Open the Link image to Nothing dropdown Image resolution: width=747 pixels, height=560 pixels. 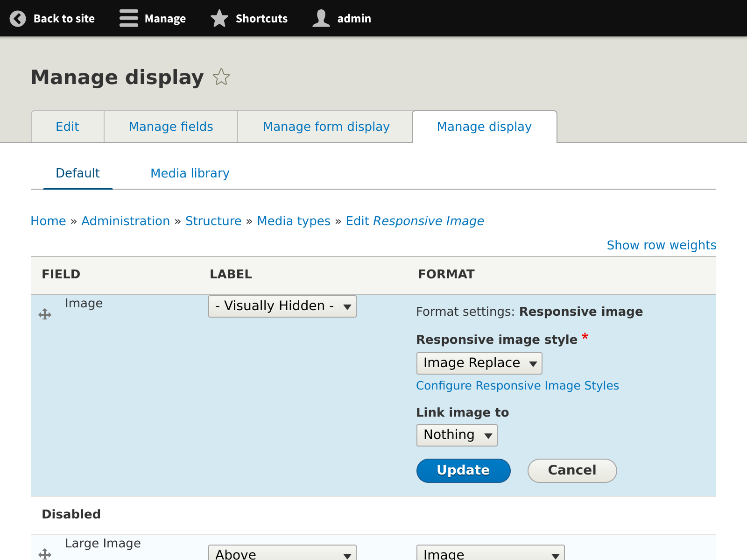point(457,435)
